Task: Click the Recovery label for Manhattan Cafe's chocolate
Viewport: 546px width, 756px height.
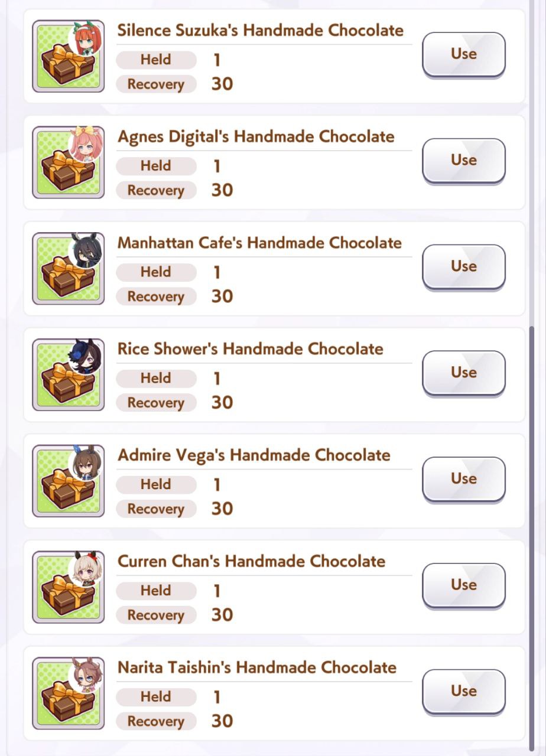Action: [x=156, y=296]
